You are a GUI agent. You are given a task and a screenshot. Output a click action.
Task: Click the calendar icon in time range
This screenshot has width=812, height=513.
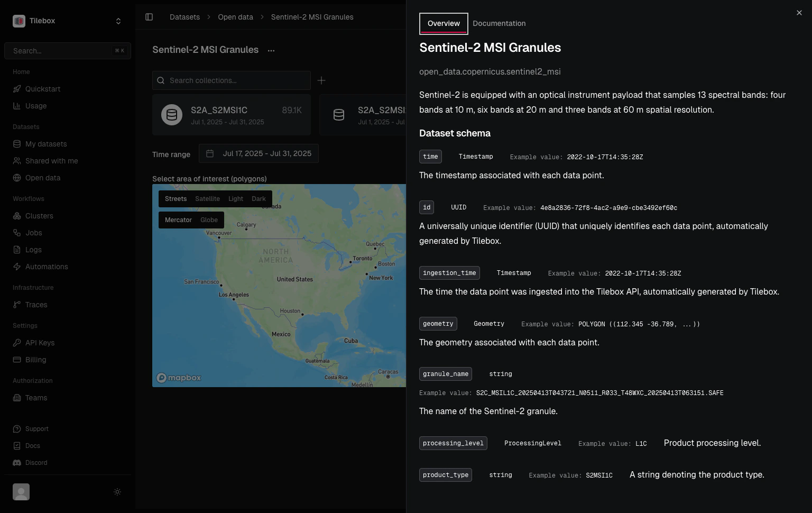pos(210,153)
